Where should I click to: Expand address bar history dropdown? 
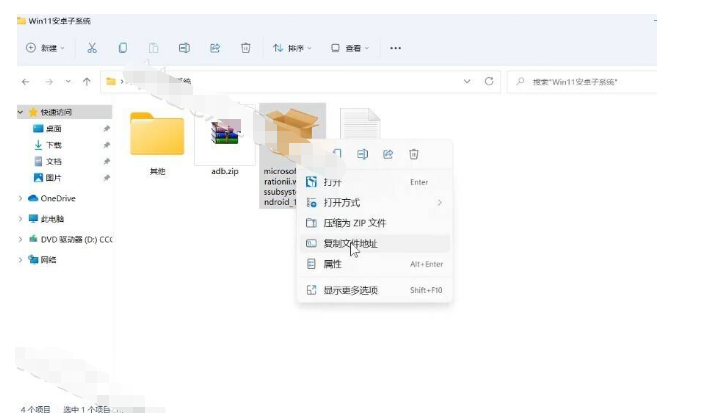coord(467,81)
